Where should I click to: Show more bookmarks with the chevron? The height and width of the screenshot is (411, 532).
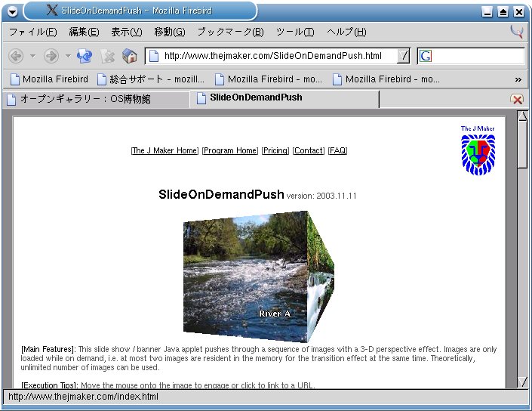(518, 79)
